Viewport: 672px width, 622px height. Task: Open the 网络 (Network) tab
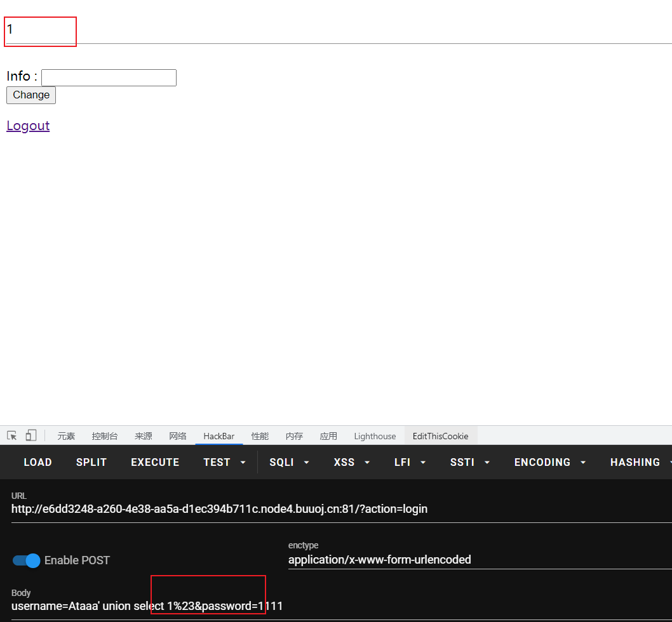point(178,436)
